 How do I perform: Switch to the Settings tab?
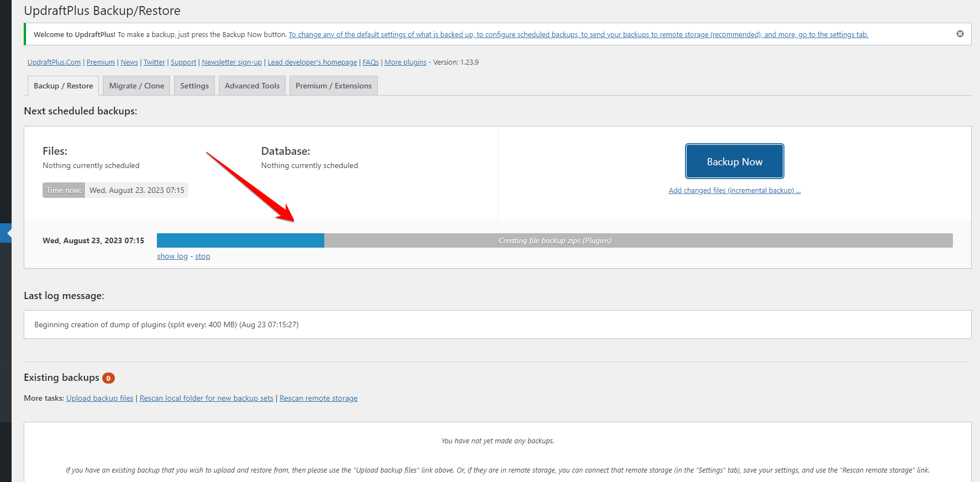[194, 86]
